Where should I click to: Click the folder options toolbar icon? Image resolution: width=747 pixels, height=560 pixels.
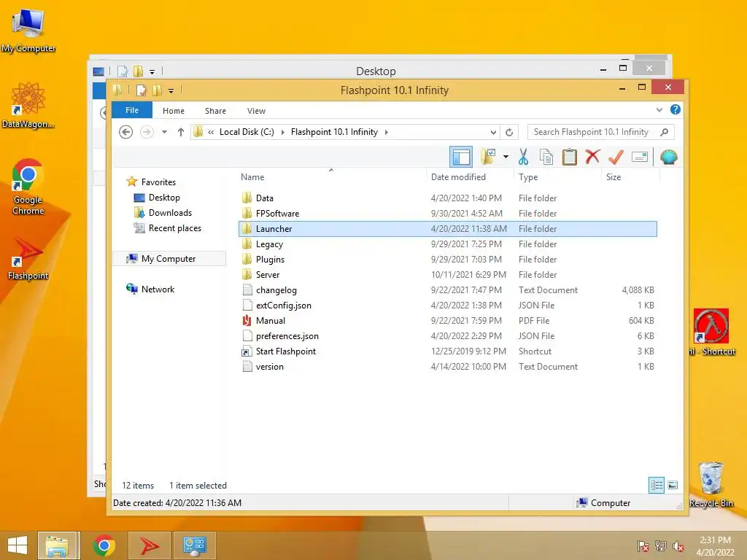(488, 157)
